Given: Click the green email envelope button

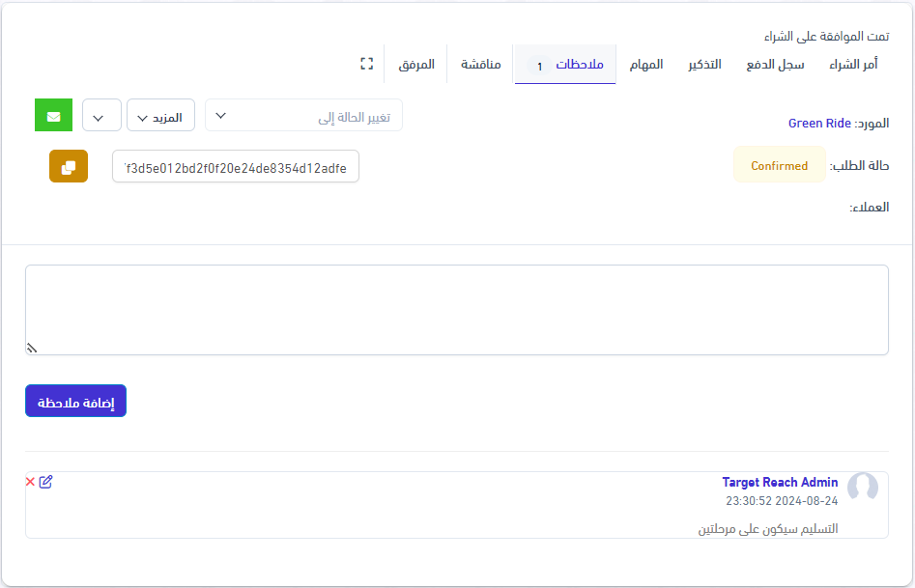Looking at the screenshot, I should (x=53, y=116).
